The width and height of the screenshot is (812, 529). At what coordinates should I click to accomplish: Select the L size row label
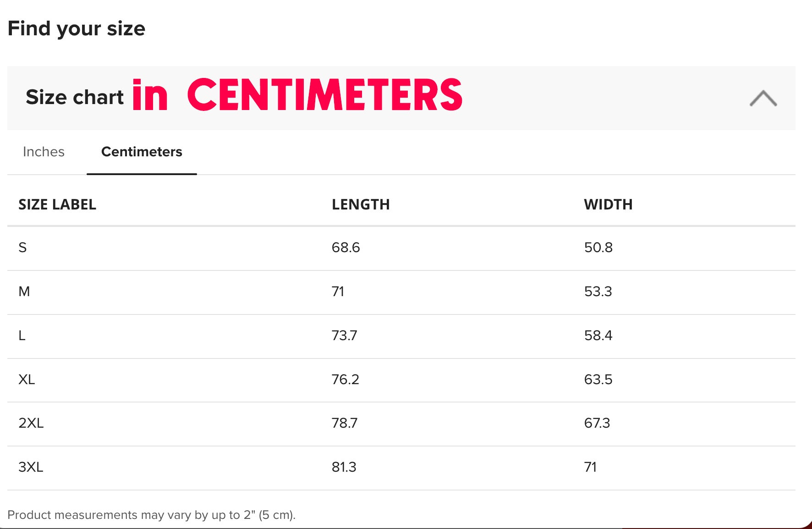[22, 336]
